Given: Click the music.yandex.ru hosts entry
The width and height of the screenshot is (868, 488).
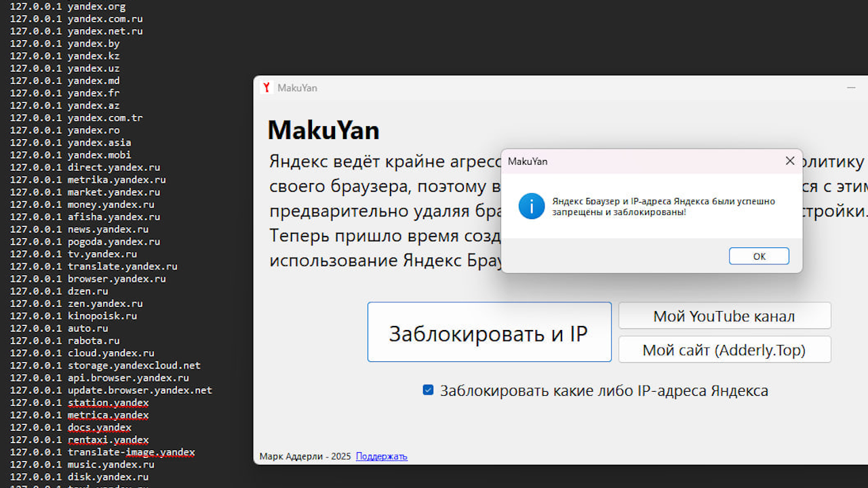Looking at the screenshot, I should pyautogui.click(x=82, y=464).
